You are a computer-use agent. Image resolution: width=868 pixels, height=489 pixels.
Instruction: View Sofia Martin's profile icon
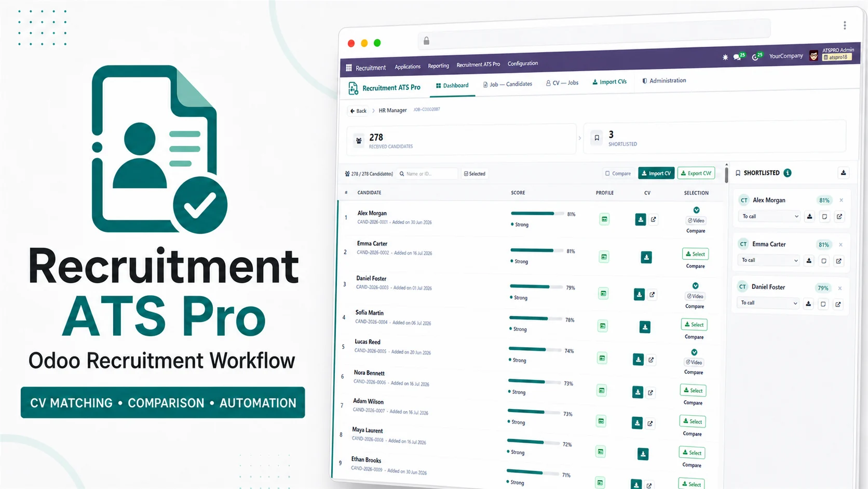[603, 326]
